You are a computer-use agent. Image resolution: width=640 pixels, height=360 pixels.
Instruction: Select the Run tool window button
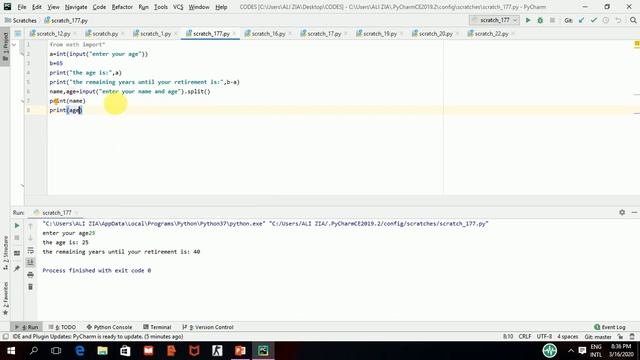[26, 327]
